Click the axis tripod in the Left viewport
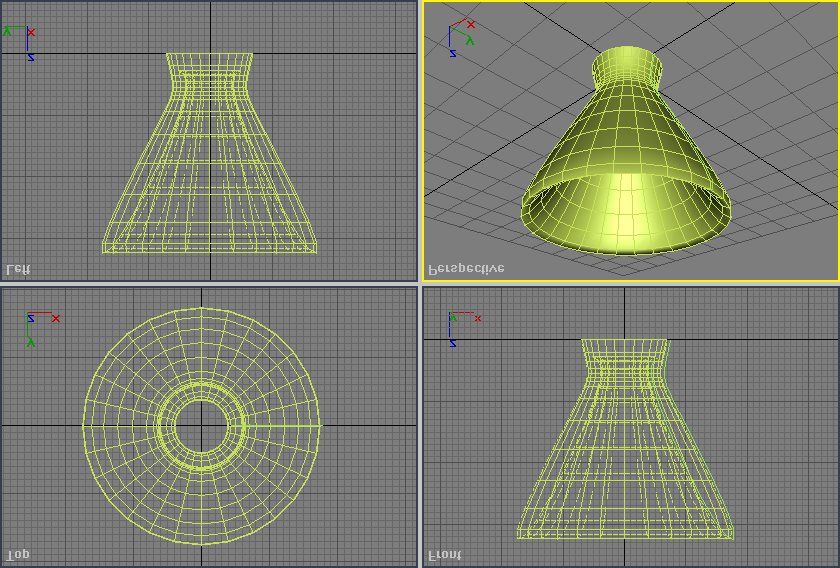 click(19, 42)
